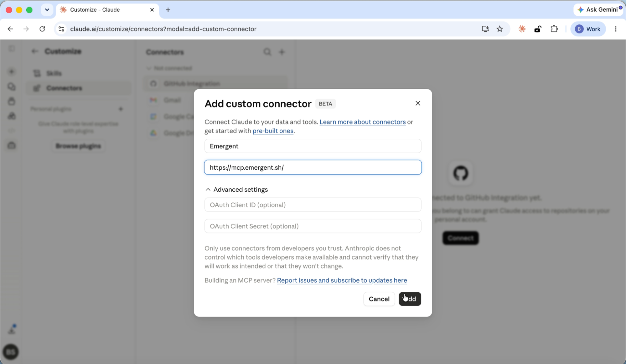Open the padlock extension icon

(x=538, y=29)
